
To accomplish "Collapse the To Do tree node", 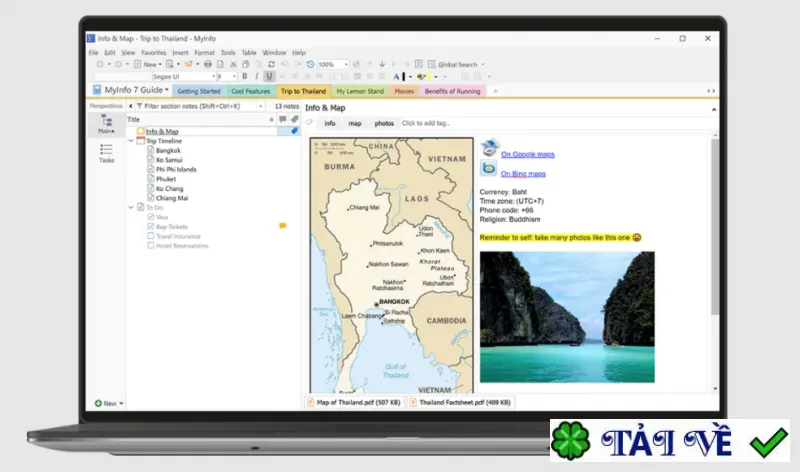I will tap(131, 208).
